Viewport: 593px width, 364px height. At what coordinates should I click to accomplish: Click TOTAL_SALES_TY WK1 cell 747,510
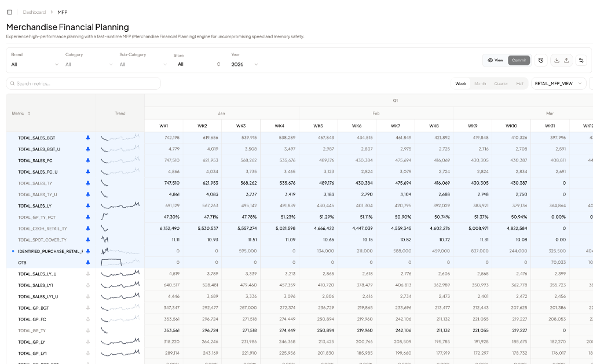(164, 183)
